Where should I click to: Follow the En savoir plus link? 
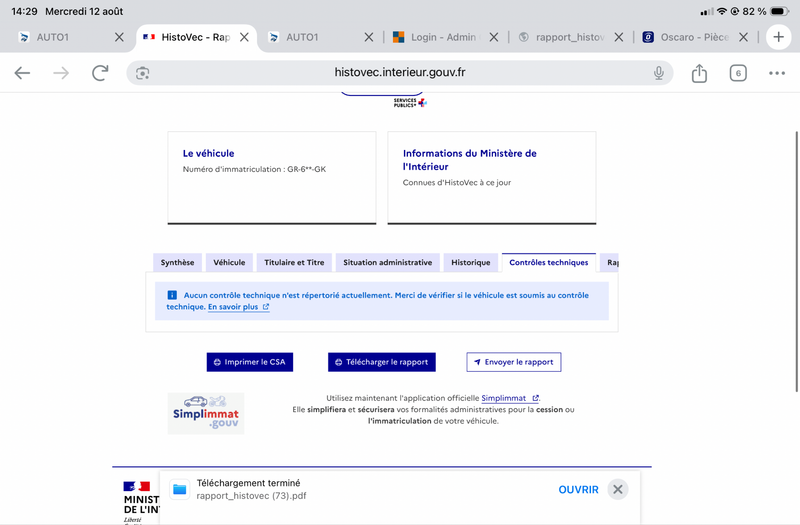coord(238,307)
